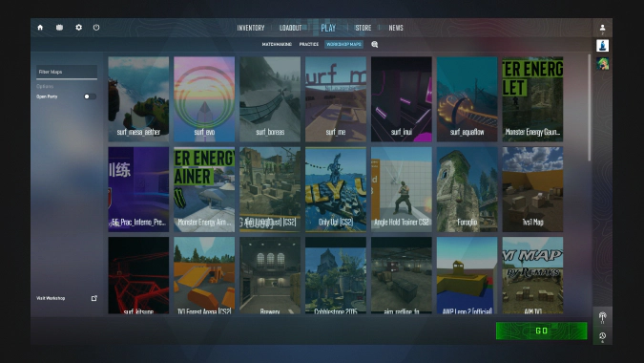Select the Workshop Maps sub-tab

click(x=343, y=44)
